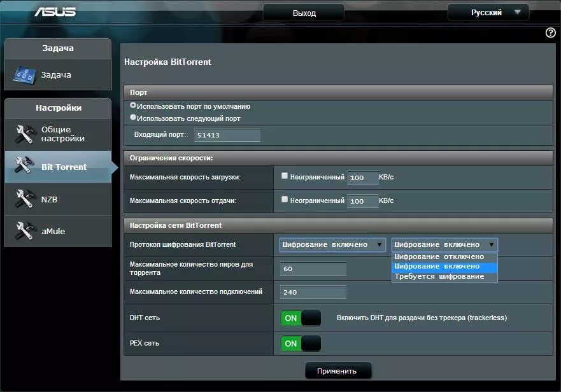Image resolution: width=561 pixels, height=392 pixels.
Task: Click the max peers field 60
Action: [313, 269]
